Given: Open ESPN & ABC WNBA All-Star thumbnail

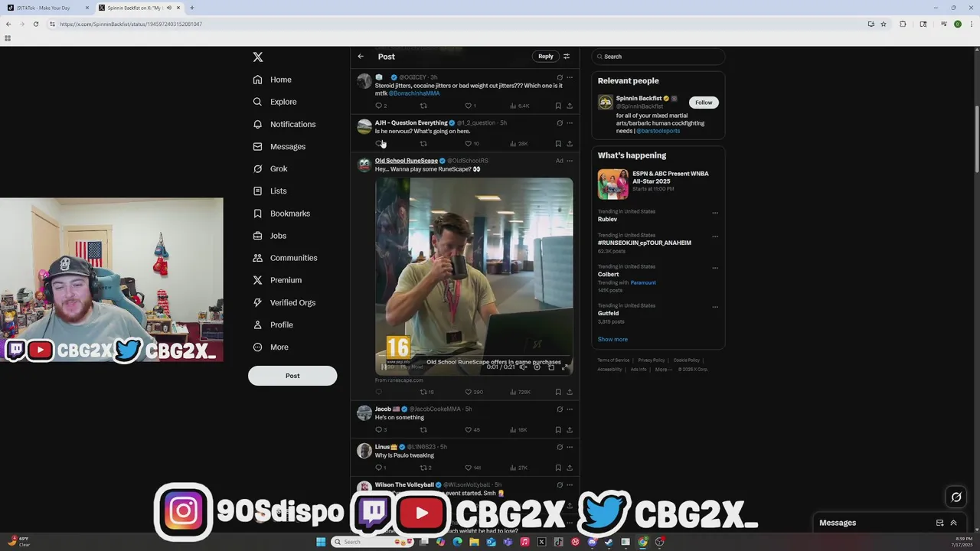Looking at the screenshot, I should pos(612,184).
